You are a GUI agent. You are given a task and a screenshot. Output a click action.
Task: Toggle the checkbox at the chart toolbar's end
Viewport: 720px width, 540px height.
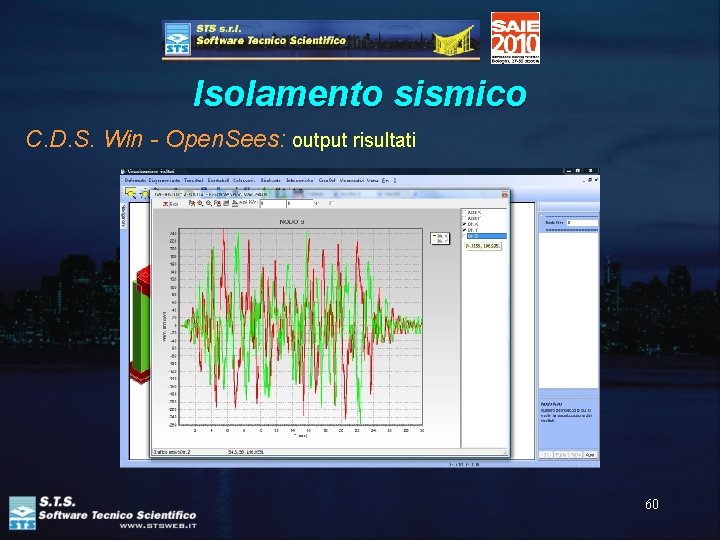click(x=332, y=203)
